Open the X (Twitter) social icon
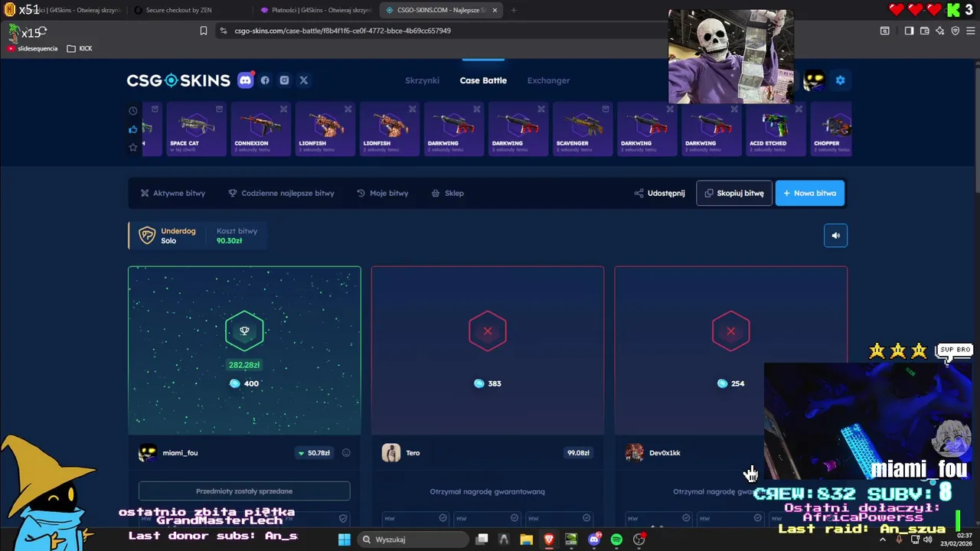Image resolution: width=980 pixels, height=551 pixels. (x=304, y=80)
